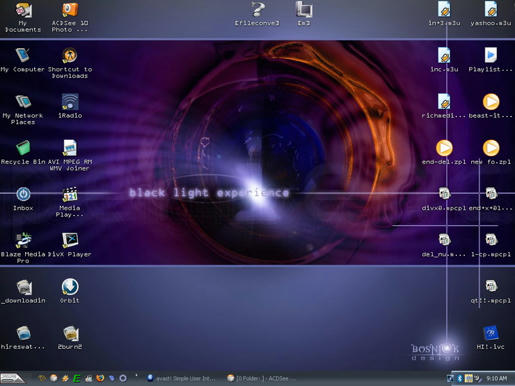Open the _downloadin folder icon
The image size is (515, 386).
coord(23,291)
